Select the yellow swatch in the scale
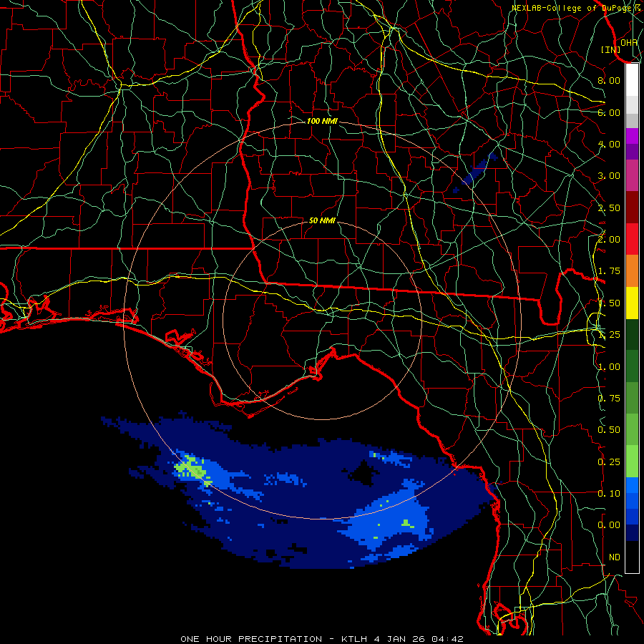The image size is (644, 644). pos(632,303)
